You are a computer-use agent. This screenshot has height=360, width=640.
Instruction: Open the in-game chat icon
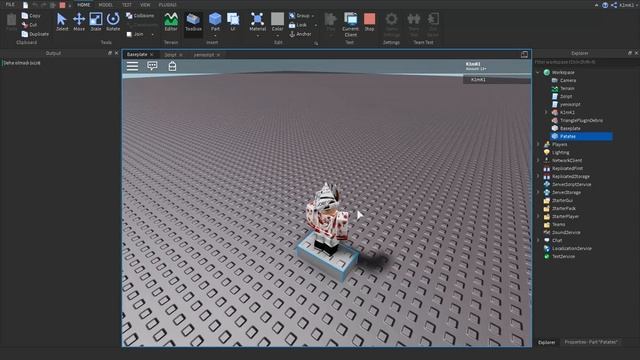pos(152,66)
